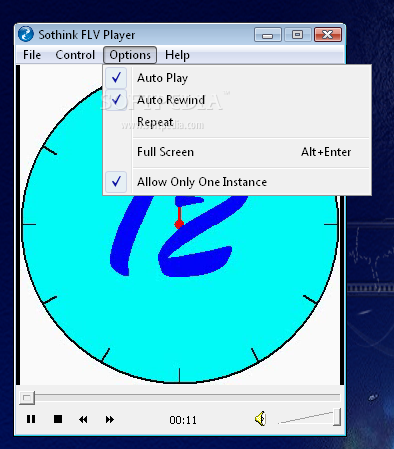Mute audio using the speaker icon
This screenshot has width=394, height=449.
(260, 419)
